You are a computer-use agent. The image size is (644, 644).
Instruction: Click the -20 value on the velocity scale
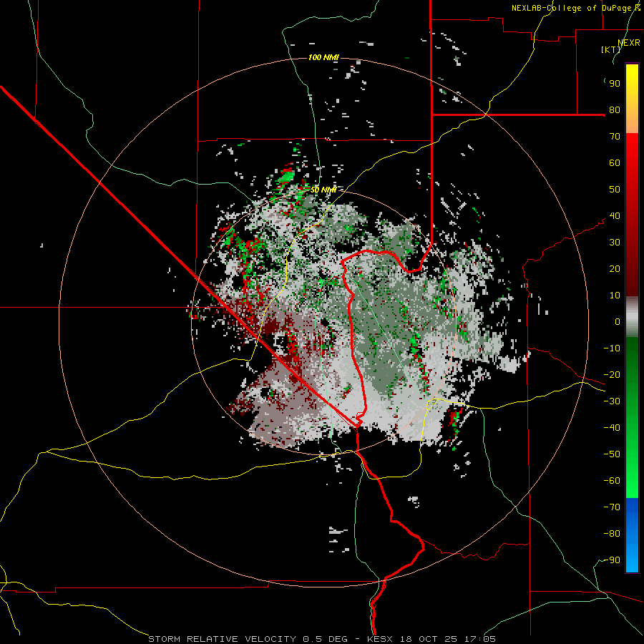pyautogui.click(x=612, y=375)
